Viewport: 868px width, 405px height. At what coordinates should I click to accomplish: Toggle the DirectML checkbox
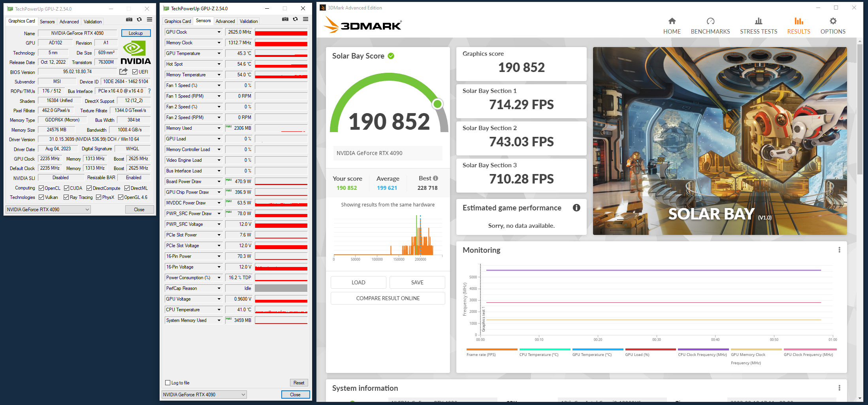(x=127, y=188)
